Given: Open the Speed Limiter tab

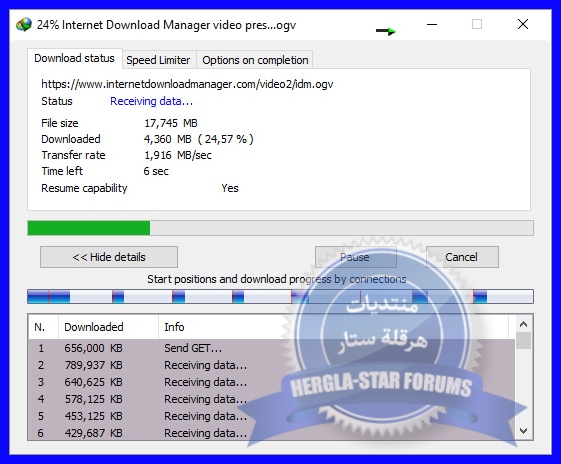Looking at the screenshot, I should coord(158,60).
